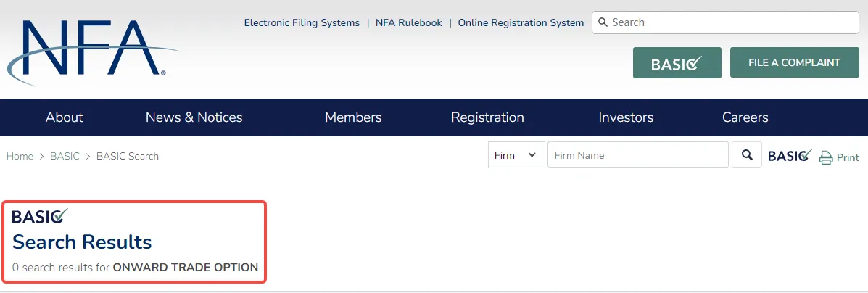Open the Careers menu
Image resolution: width=868 pixels, height=293 pixels.
point(745,117)
